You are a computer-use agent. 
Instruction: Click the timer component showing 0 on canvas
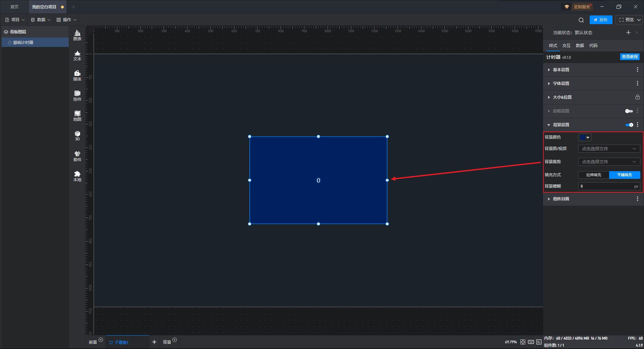(x=318, y=180)
